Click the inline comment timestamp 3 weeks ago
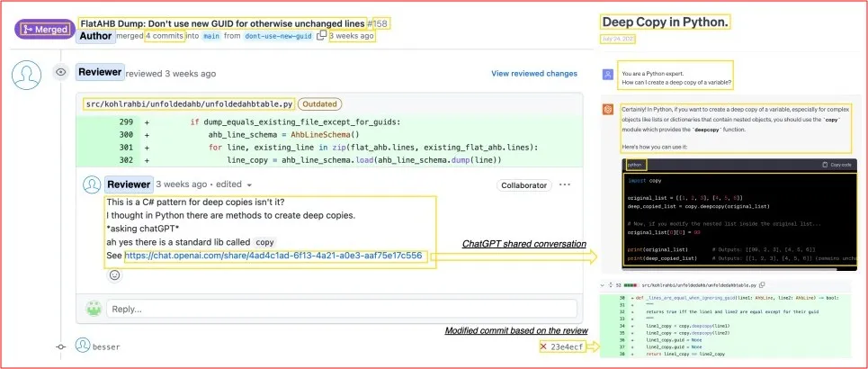868x369 pixels. coord(182,184)
